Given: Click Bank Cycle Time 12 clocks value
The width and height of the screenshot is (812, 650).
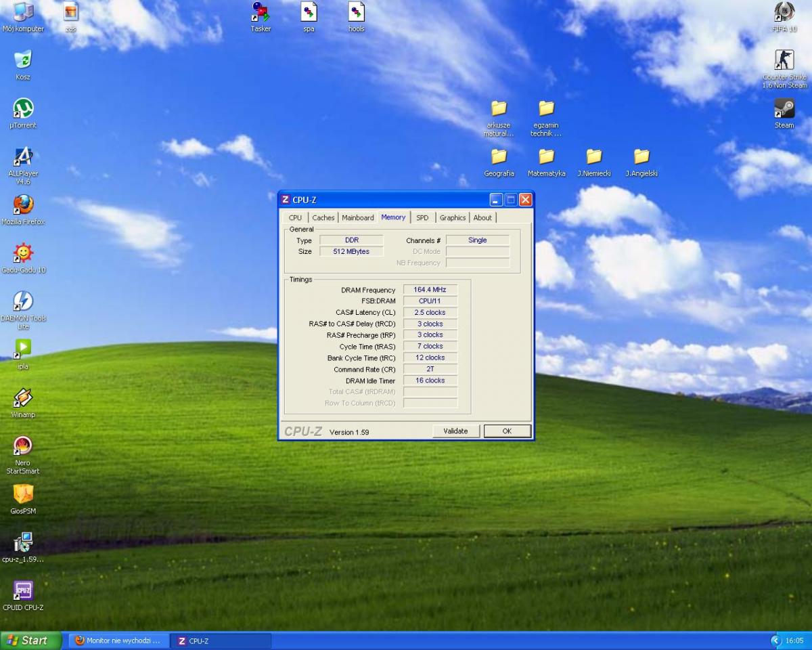Looking at the screenshot, I should point(430,357).
